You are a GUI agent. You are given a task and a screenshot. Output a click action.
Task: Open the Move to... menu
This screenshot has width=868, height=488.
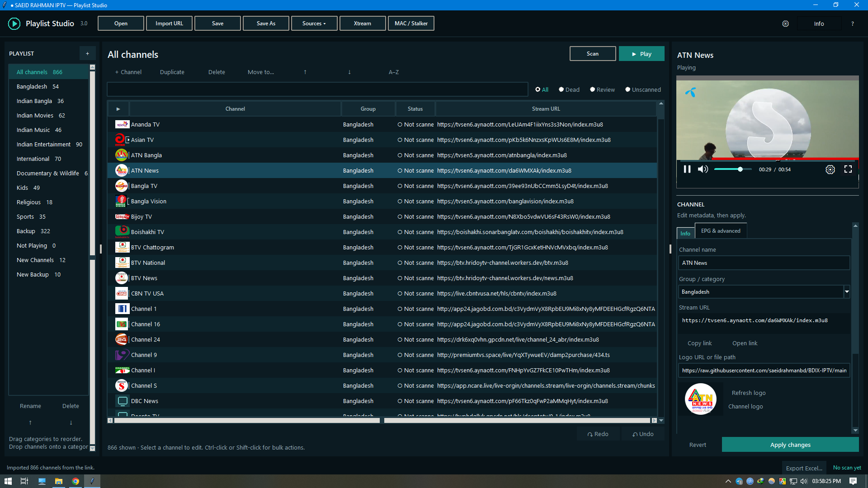[261, 72]
